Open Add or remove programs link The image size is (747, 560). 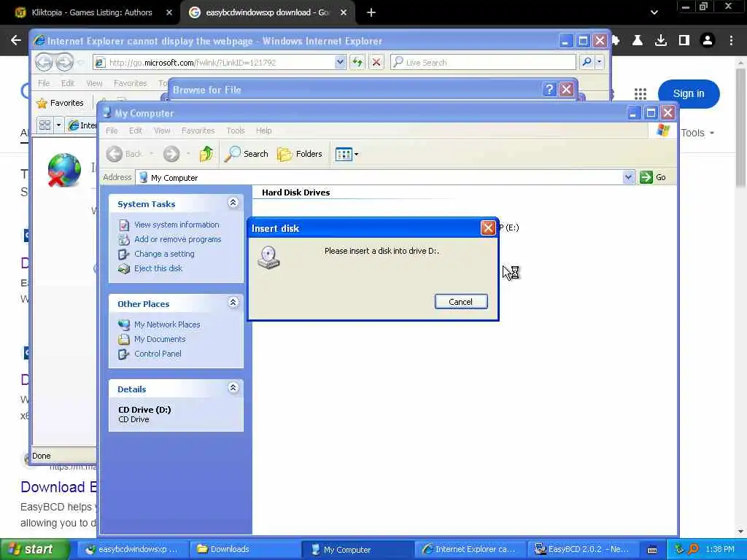178,239
